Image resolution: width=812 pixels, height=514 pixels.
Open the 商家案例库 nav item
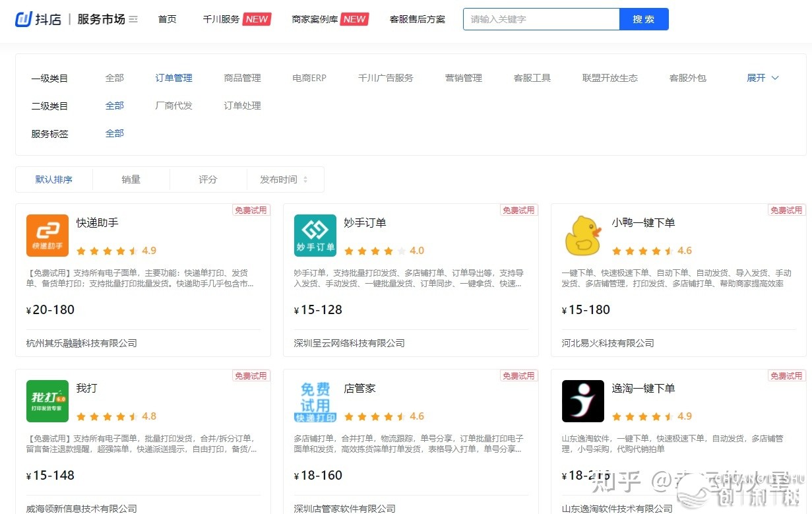tap(315, 19)
